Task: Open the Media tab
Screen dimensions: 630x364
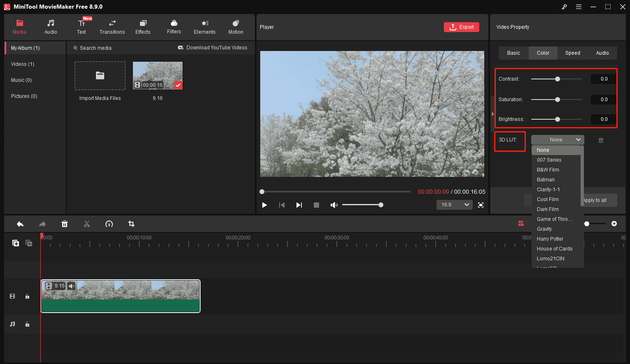Action: click(x=19, y=27)
